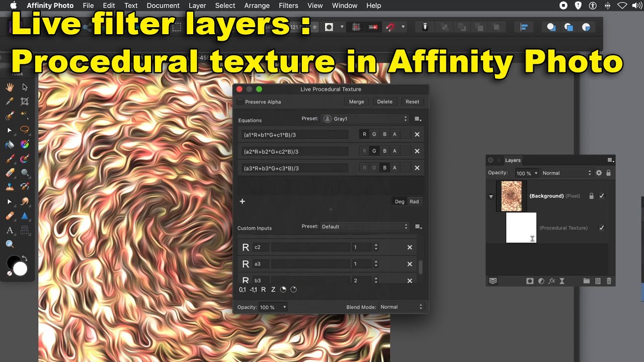Select the Gradient colour wheel tool
Viewport: 644px width, 362px height.
pos(25,144)
